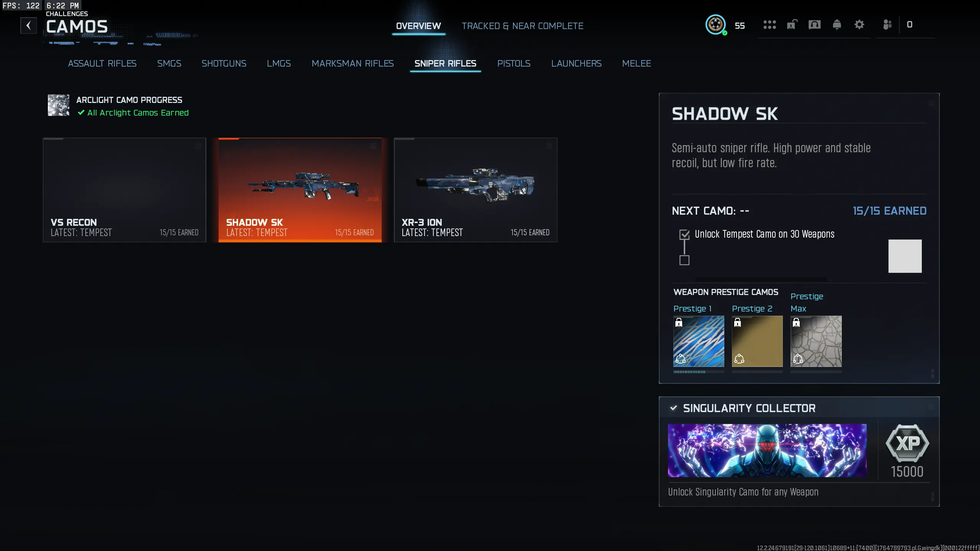Select the Prestige 2 gold camo swatch

(x=757, y=341)
